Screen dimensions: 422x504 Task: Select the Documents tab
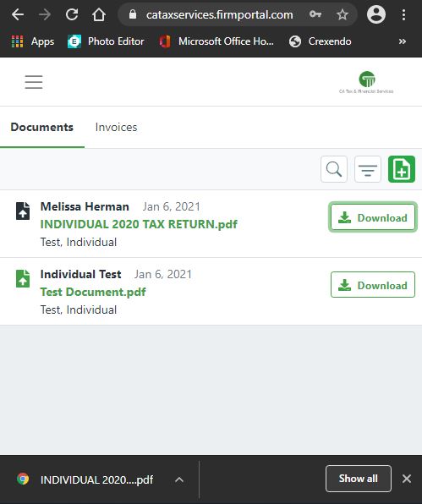point(42,128)
